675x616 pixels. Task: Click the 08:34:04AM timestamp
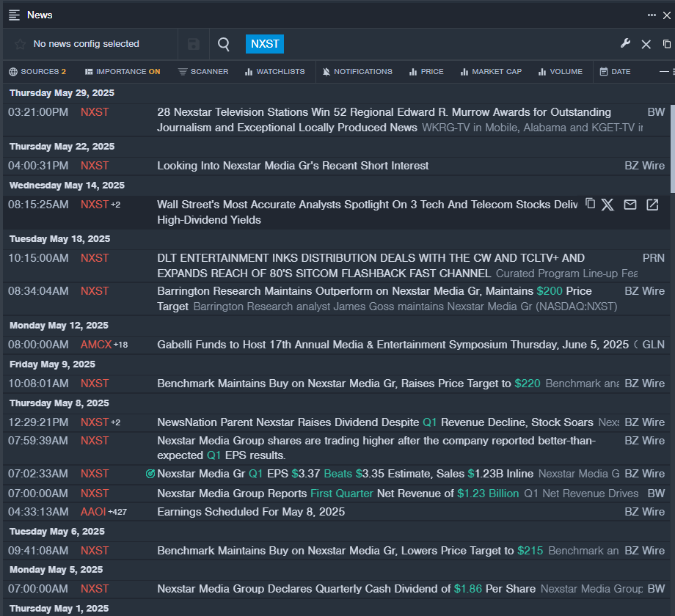[x=38, y=291]
